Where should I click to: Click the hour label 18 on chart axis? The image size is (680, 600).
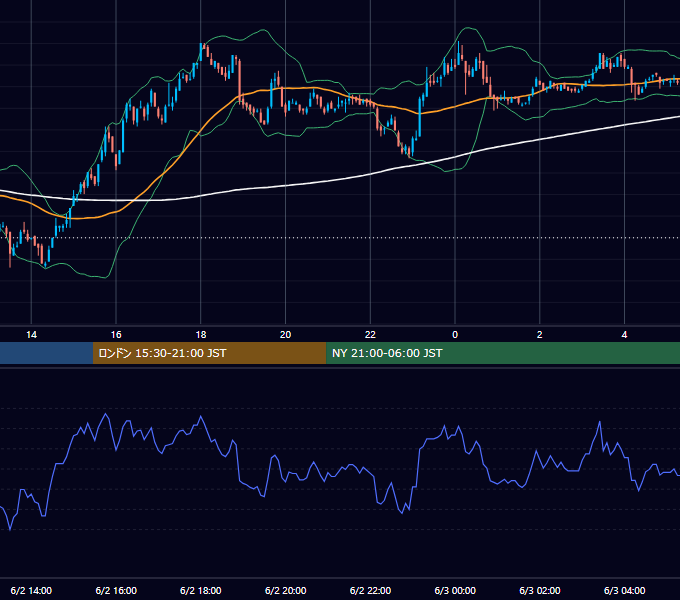tap(201, 335)
